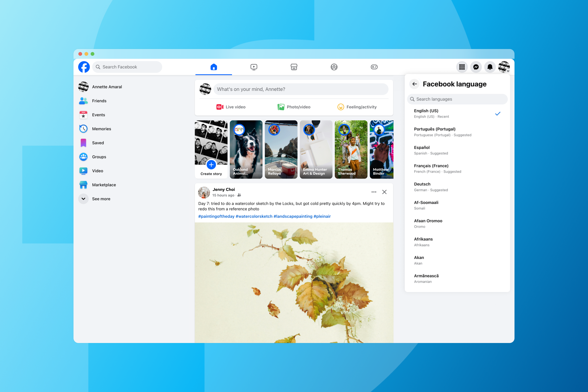Click the Search languages field
The height and width of the screenshot is (392, 588).
(x=457, y=99)
